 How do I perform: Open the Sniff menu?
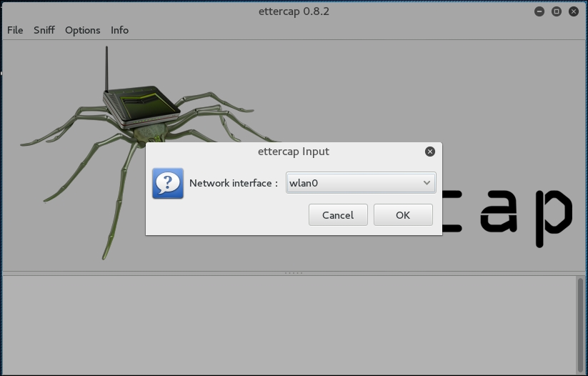pyautogui.click(x=44, y=30)
